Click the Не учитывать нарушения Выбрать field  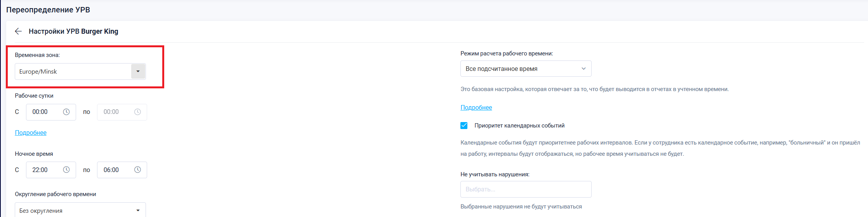pyautogui.click(x=526, y=189)
